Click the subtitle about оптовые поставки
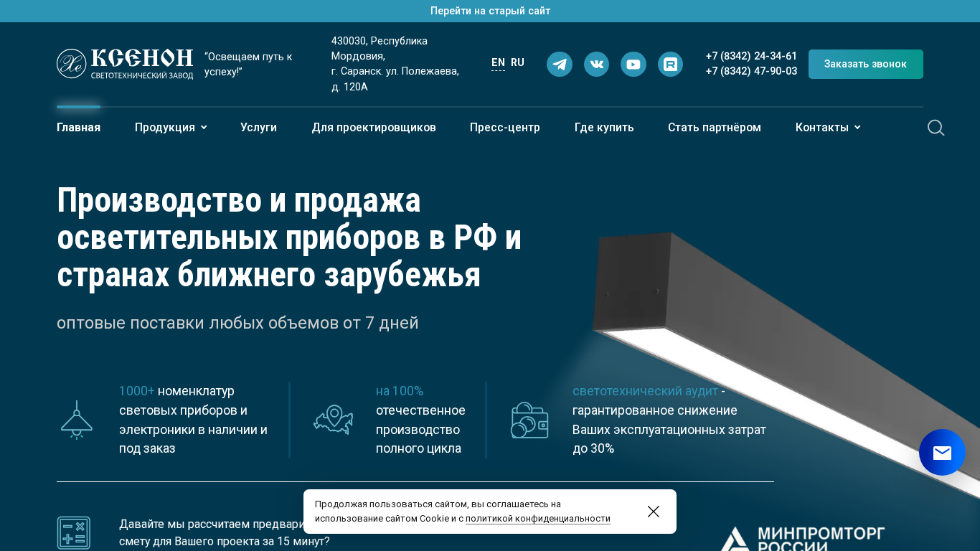Viewport: 980px width, 551px height. 237,323
